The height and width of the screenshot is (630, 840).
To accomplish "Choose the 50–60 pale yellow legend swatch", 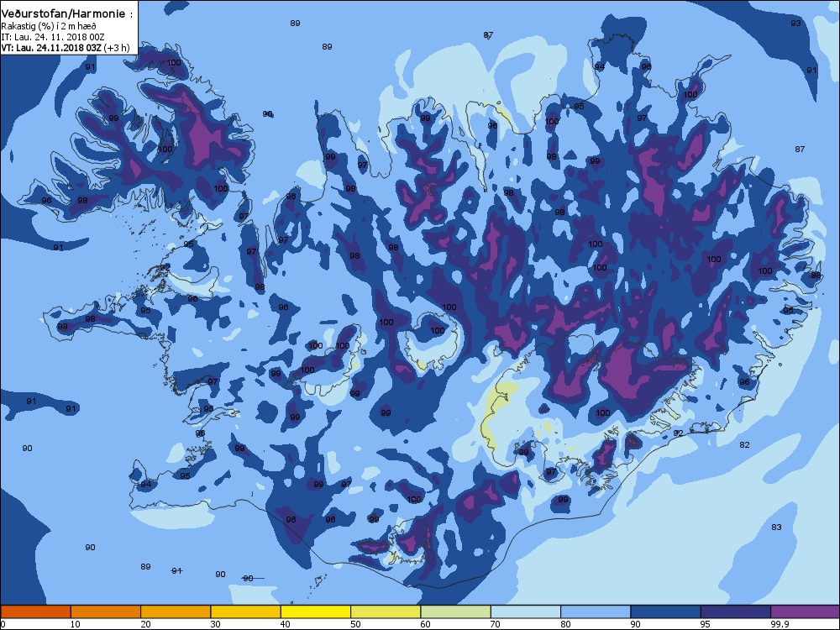I will [386, 612].
